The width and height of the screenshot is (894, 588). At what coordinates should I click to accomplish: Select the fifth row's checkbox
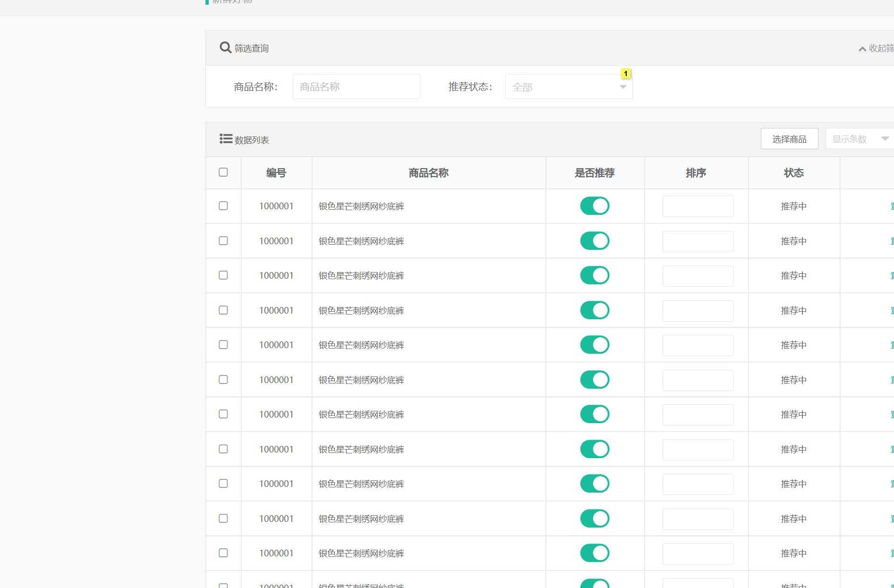223,345
